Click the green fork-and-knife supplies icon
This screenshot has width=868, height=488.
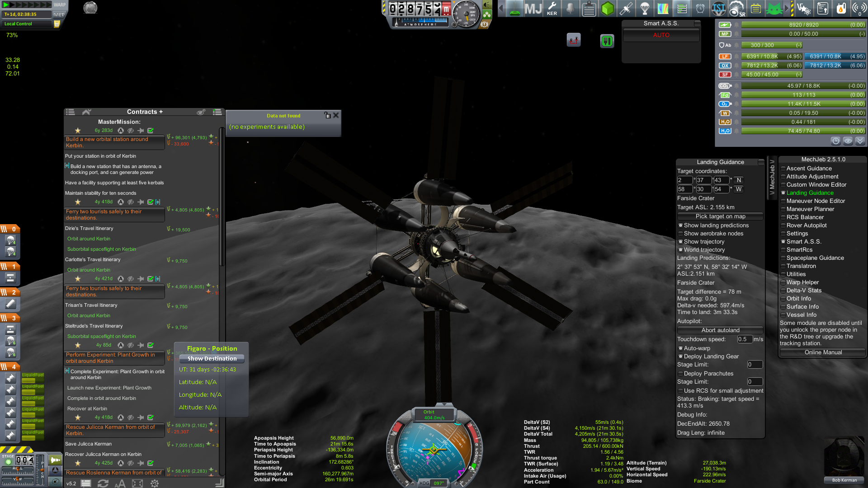[x=607, y=41]
